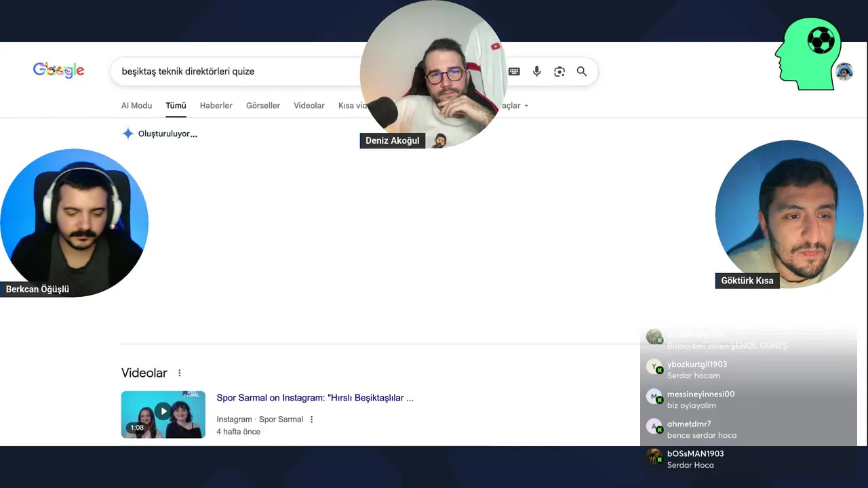Open the Spor Sarmal on Instagram link
The width and height of the screenshot is (868, 488).
point(315,398)
